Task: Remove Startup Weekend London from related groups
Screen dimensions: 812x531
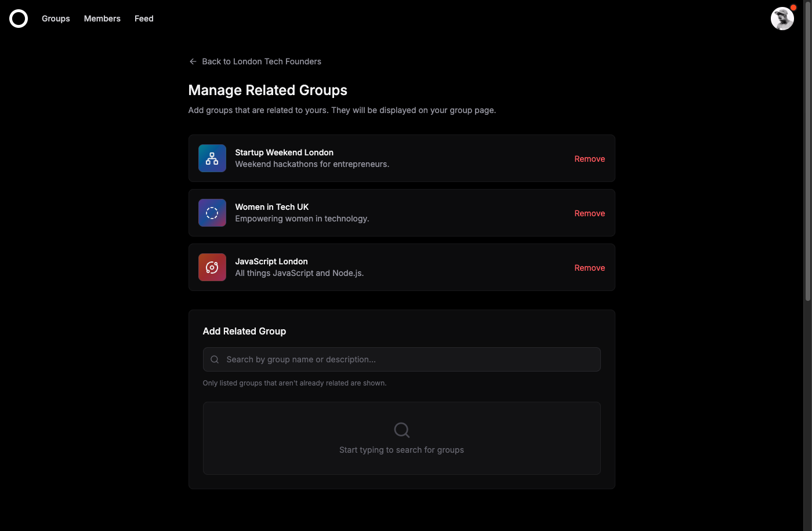Action: [589, 158]
